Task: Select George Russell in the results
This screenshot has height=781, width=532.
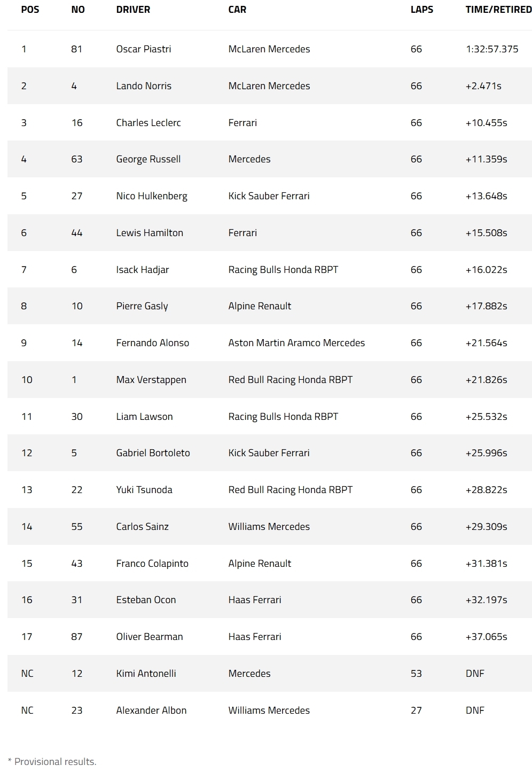Action: point(148,159)
